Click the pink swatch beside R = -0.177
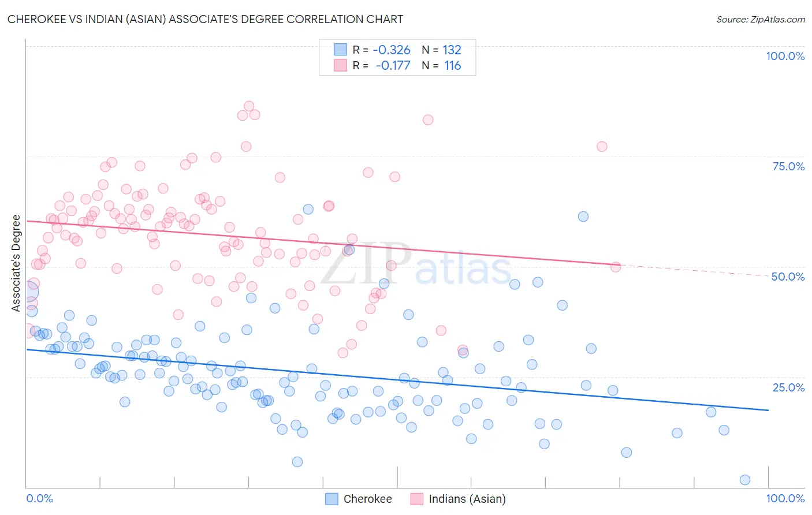The height and width of the screenshot is (515, 812). 341,65
